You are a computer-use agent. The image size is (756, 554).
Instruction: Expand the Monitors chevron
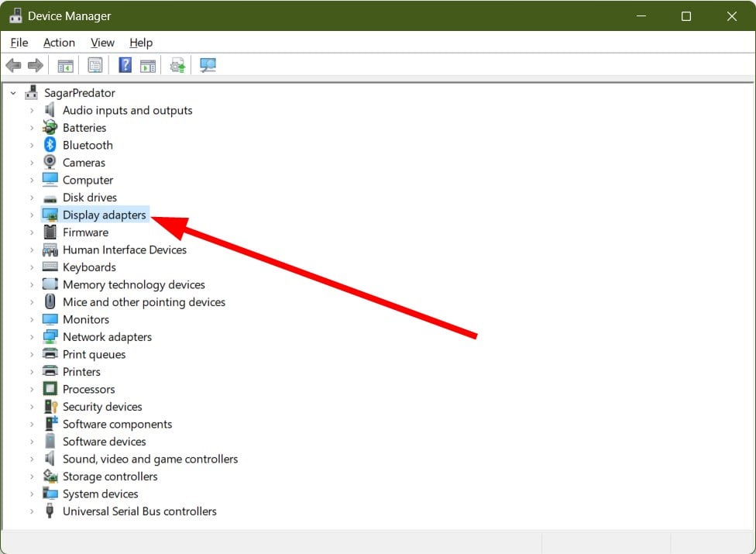point(32,320)
